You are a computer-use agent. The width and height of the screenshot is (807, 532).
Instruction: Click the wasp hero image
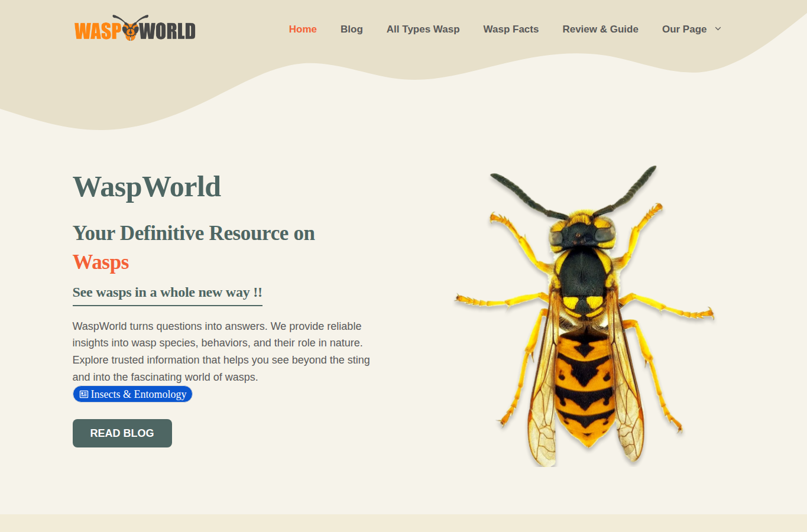584,316
